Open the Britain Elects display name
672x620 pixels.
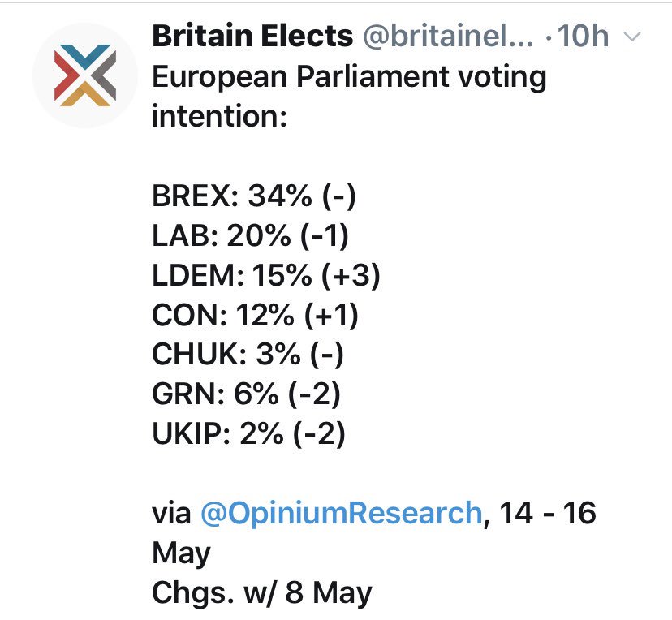click(x=252, y=37)
